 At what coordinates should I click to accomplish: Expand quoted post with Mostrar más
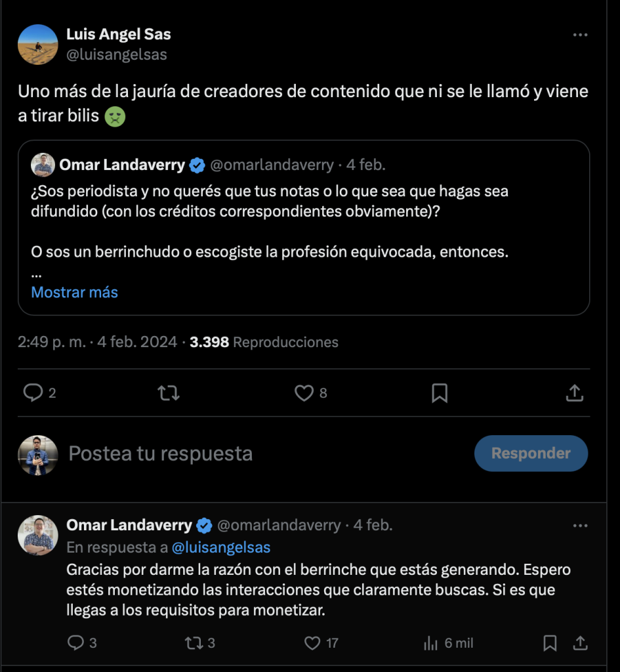(x=74, y=292)
